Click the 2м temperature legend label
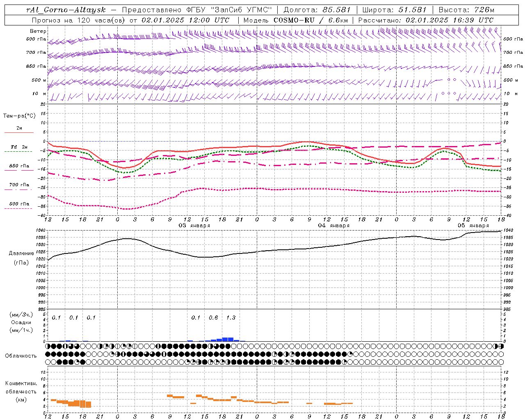Image resolution: width=525 pixels, height=420 pixels. pyautogui.click(x=19, y=128)
